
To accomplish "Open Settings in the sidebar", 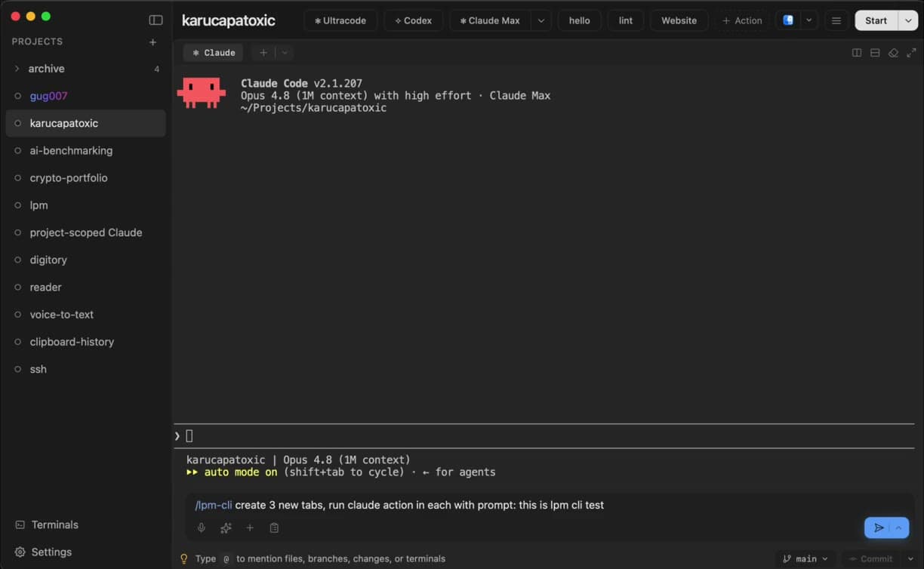I will coord(44,552).
